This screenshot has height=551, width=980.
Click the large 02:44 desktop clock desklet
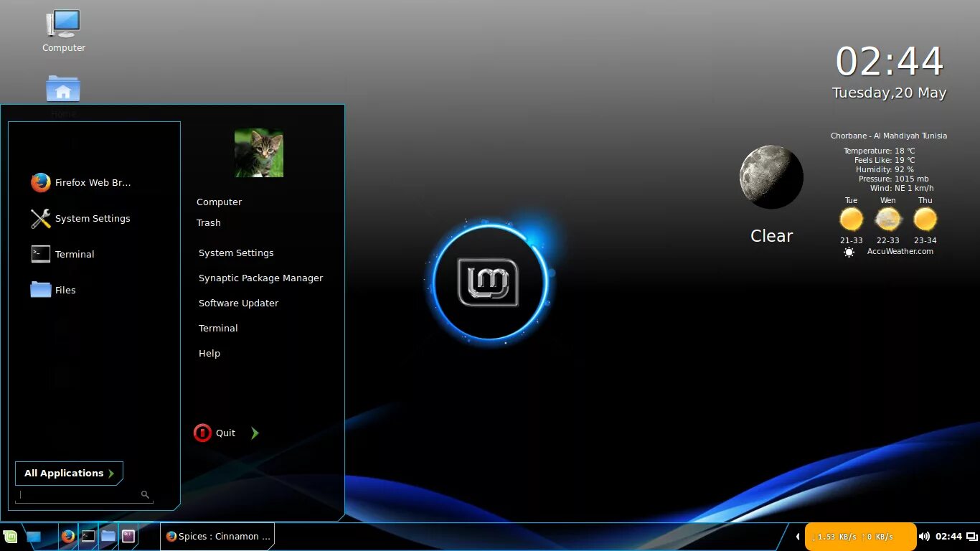coord(890,61)
